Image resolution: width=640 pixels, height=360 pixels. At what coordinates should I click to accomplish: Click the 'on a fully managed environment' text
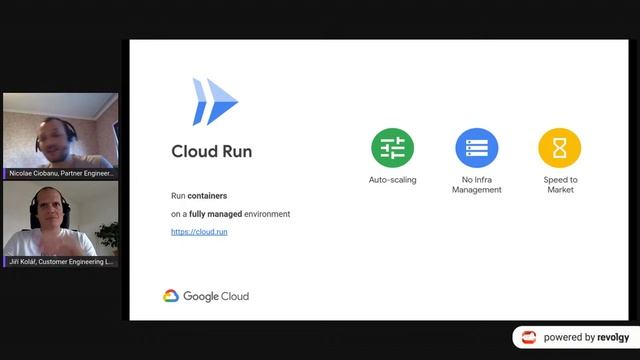click(x=231, y=214)
